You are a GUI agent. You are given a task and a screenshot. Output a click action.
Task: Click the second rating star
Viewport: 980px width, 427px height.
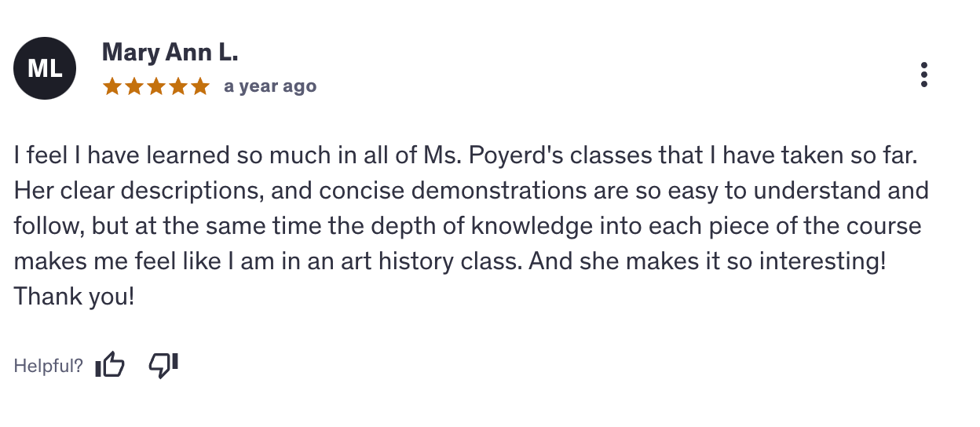[134, 86]
